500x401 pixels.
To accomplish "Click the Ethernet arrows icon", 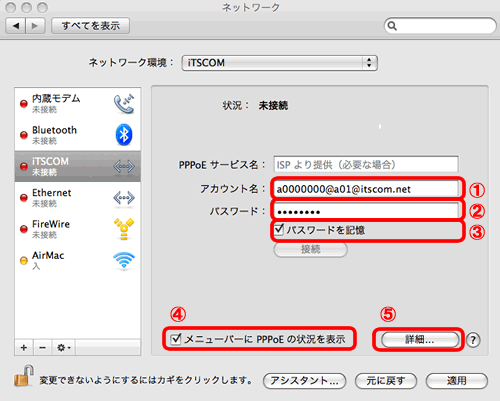I will (x=124, y=198).
